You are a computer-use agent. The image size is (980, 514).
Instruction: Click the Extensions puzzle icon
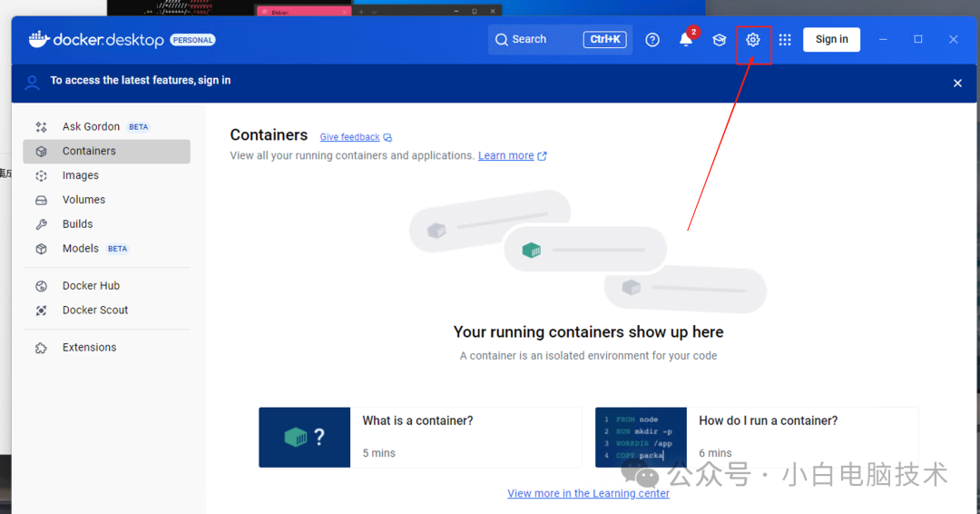pyautogui.click(x=41, y=348)
